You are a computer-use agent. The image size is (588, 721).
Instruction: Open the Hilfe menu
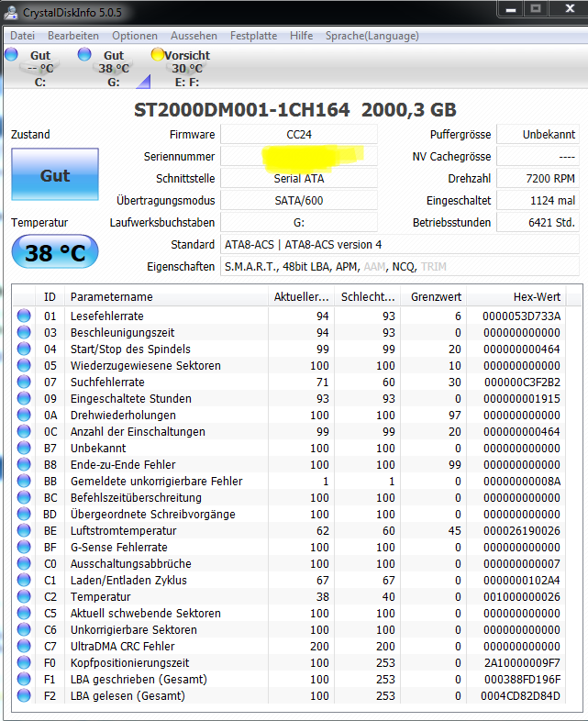301,36
